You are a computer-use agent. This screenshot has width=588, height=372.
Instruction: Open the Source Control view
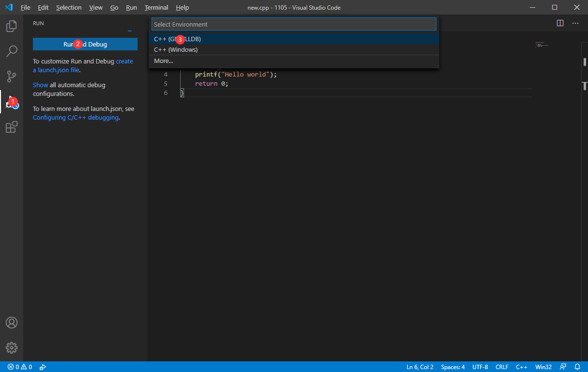click(x=12, y=77)
